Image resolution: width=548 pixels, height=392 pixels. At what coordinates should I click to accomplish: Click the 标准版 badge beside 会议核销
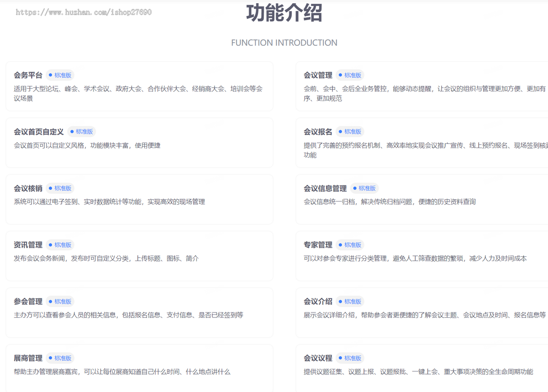(x=60, y=188)
